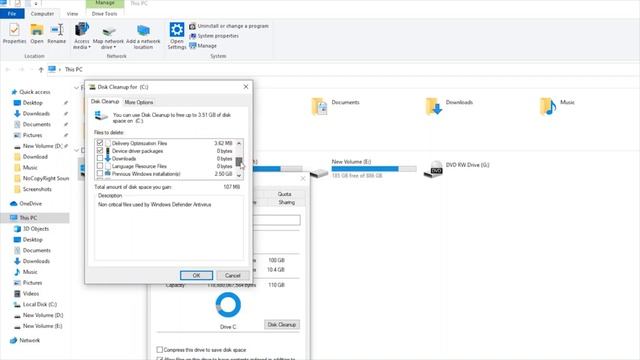The image size is (640, 360).
Task: Enable Compress this drive to save disk space
Action: (x=160, y=350)
